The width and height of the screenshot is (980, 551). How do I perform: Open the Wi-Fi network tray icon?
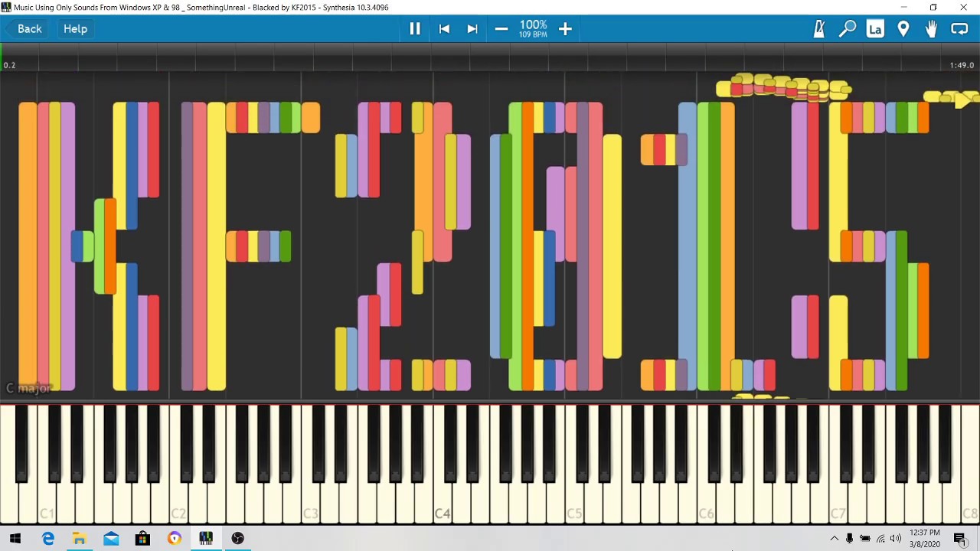880,539
